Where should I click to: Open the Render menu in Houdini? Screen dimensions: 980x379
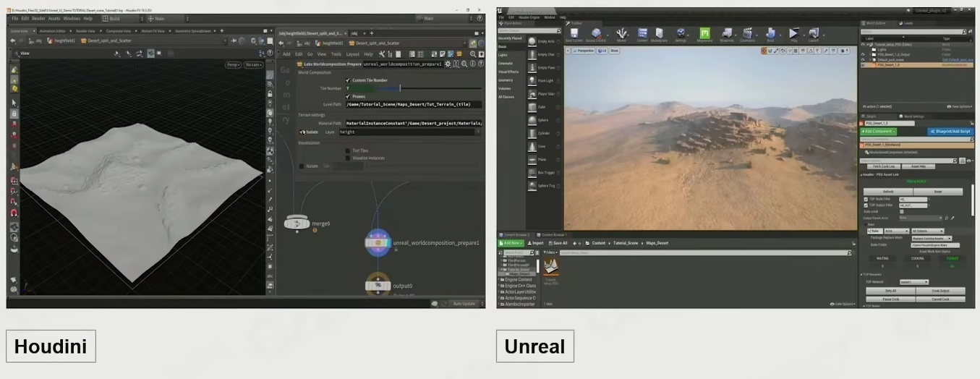[x=38, y=18]
